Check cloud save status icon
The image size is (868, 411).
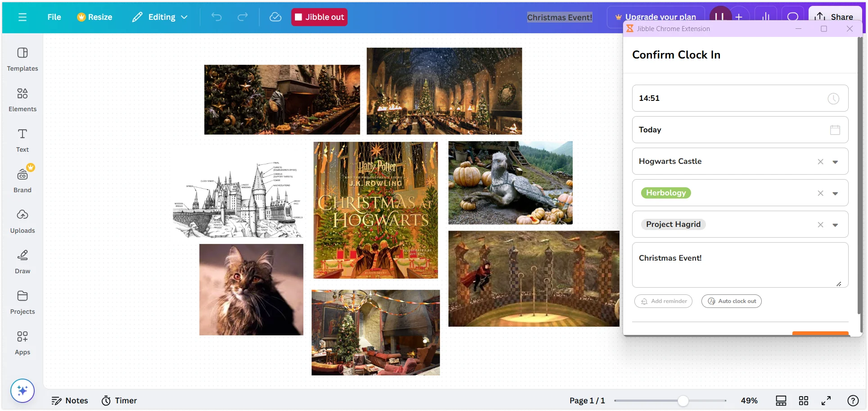point(275,17)
